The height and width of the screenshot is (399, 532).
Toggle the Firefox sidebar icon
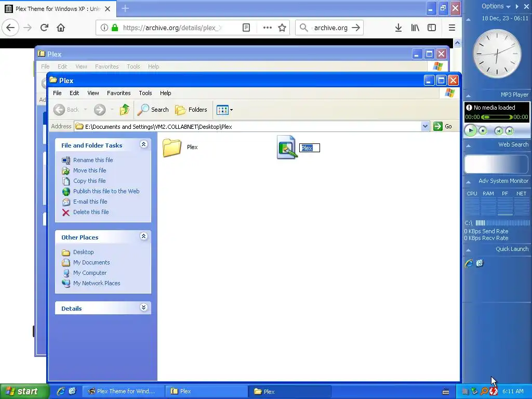point(432,28)
